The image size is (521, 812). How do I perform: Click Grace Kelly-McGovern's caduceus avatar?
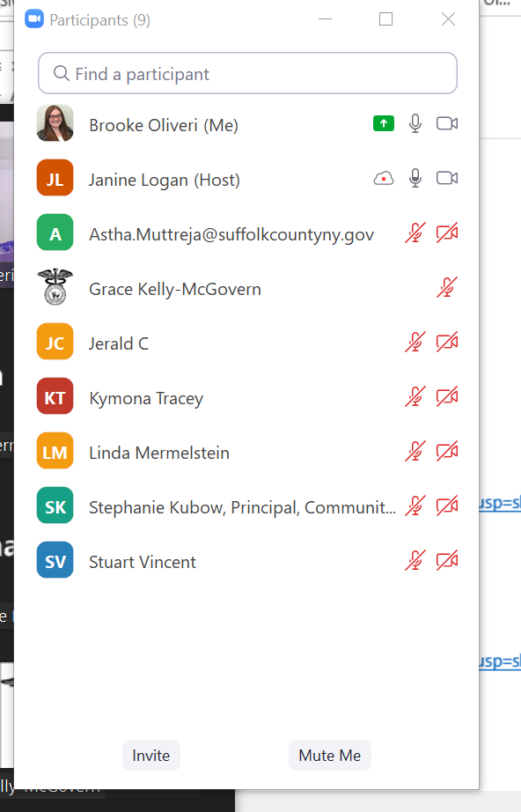click(55, 287)
